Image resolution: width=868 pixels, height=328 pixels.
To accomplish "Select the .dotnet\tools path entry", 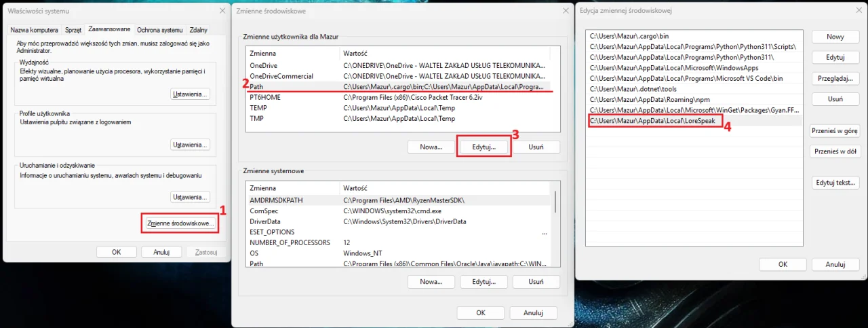I will [694, 89].
